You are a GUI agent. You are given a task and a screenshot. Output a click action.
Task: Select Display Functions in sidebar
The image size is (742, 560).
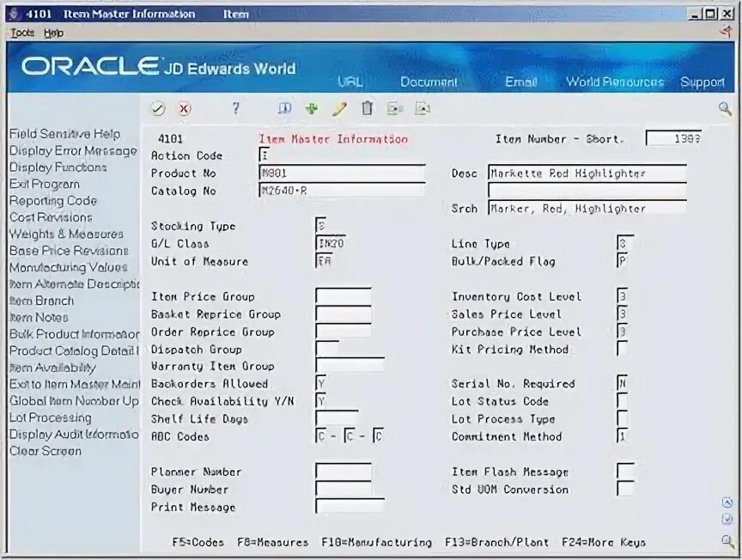click(58, 167)
